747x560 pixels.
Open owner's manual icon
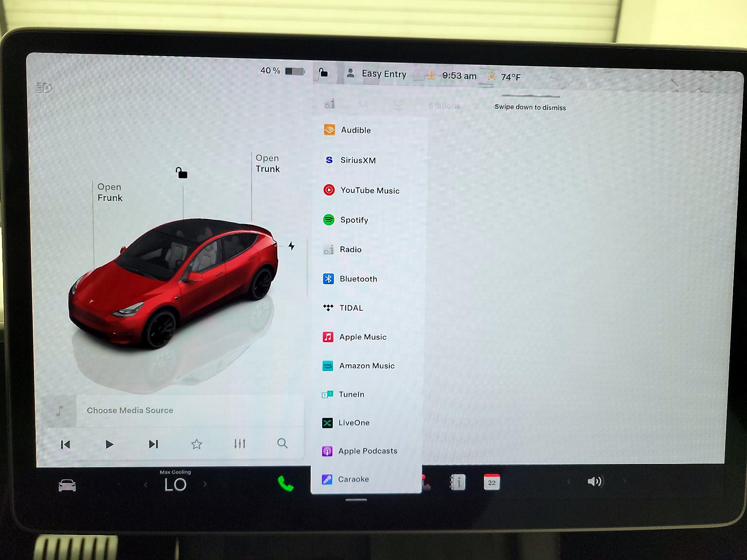pos(458,482)
